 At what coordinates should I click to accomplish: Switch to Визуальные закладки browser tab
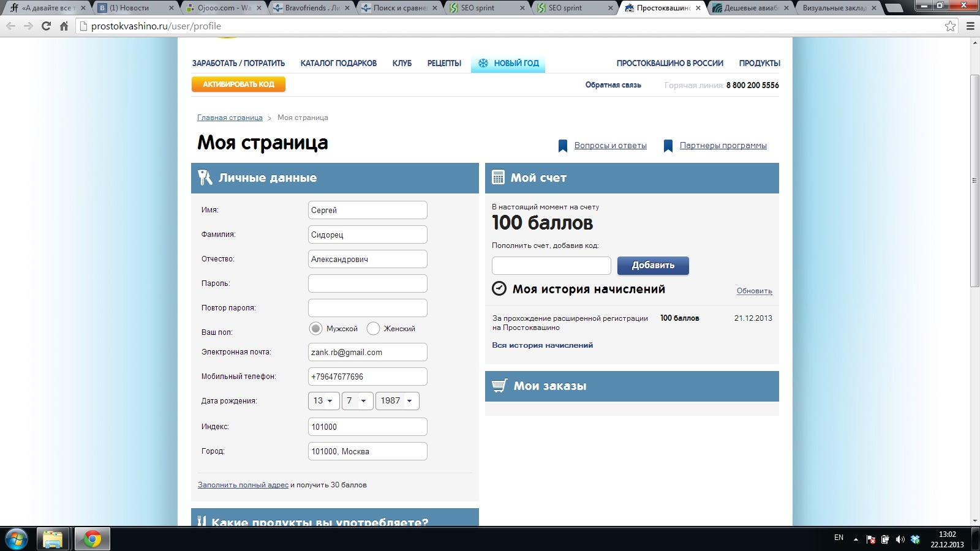839,8
